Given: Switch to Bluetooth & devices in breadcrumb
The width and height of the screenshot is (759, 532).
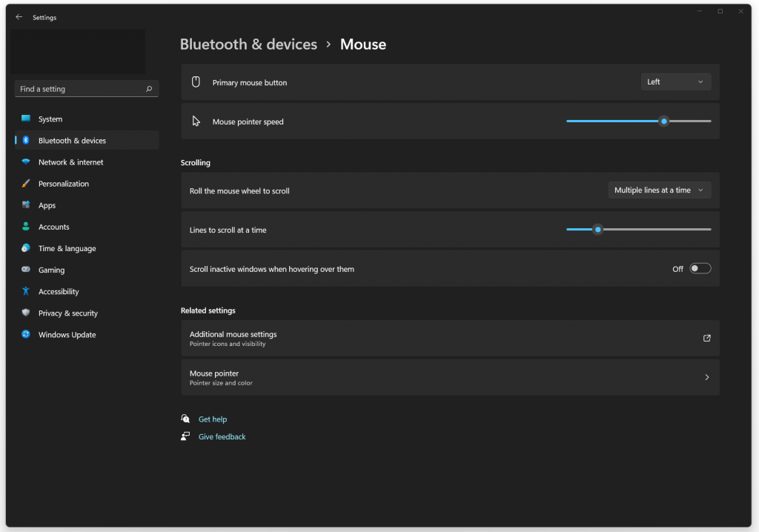Looking at the screenshot, I should [x=248, y=44].
